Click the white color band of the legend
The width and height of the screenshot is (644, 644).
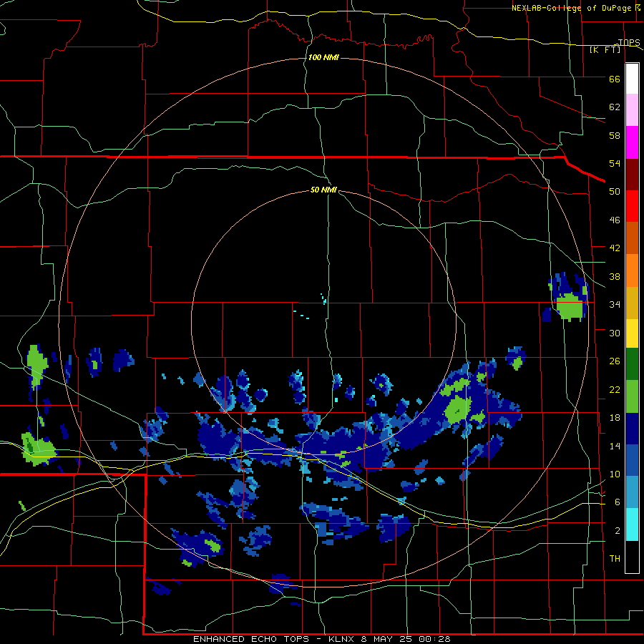point(632,79)
